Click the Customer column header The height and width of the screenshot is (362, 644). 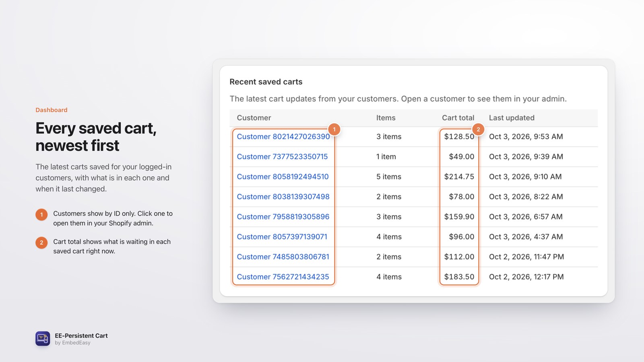point(254,118)
